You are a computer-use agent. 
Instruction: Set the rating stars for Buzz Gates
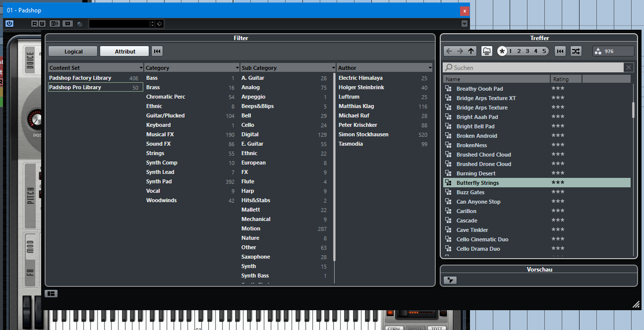558,192
